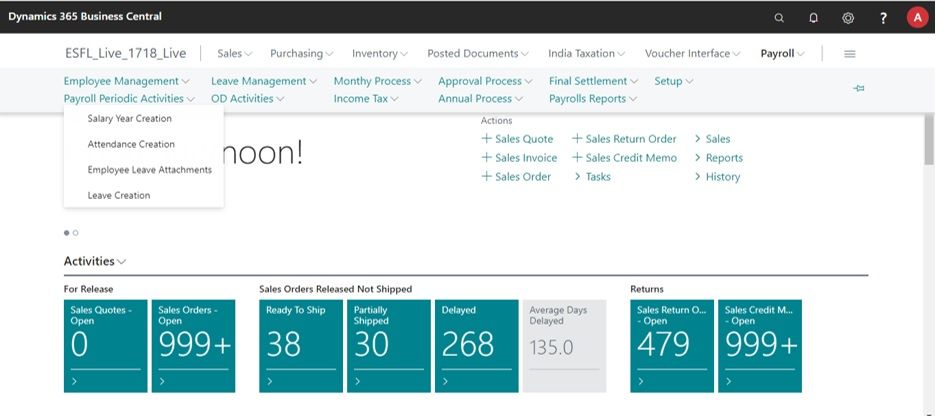938x416 pixels.
Task: Expand the Voucher Interface menu
Action: (x=692, y=53)
